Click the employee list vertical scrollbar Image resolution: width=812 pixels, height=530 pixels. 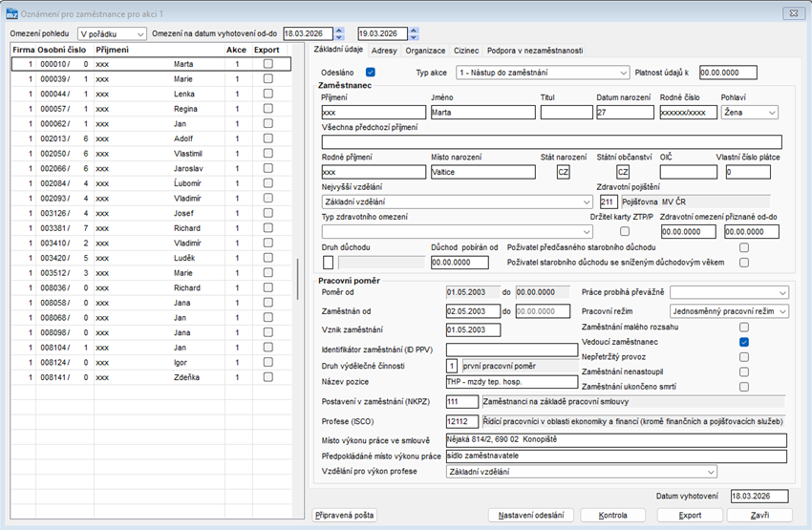click(x=298, y=280)
